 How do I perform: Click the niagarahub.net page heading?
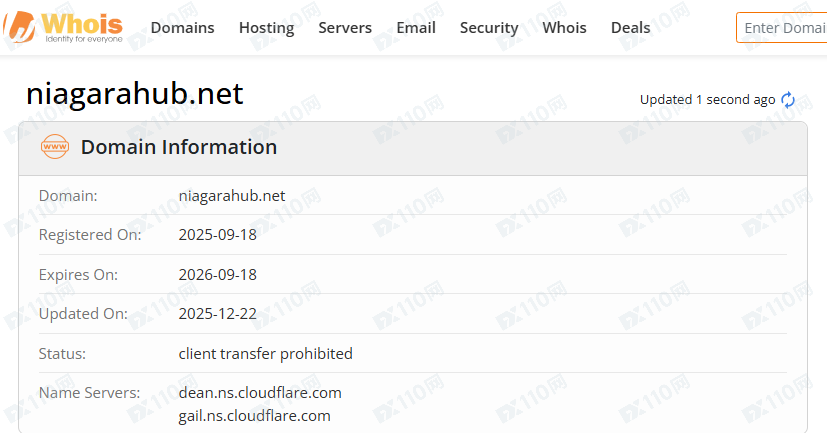click(134, 94)
